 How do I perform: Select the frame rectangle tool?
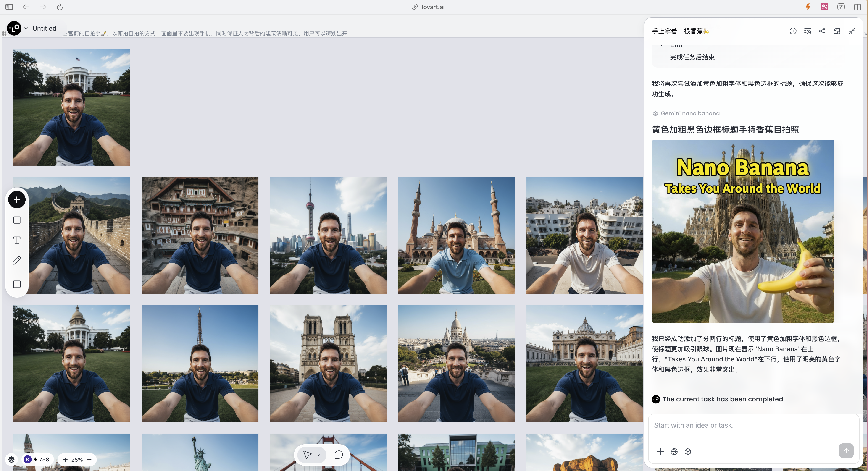tap(17, 220)
